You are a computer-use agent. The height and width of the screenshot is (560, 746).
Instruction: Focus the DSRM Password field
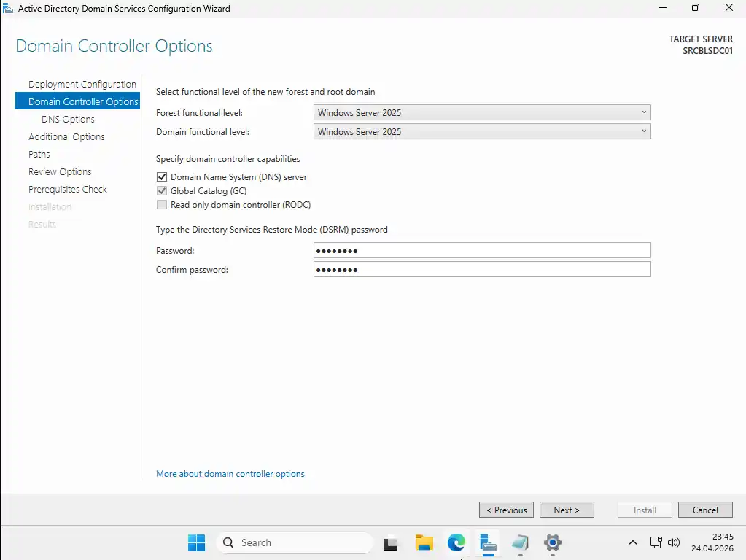(482, 250)
